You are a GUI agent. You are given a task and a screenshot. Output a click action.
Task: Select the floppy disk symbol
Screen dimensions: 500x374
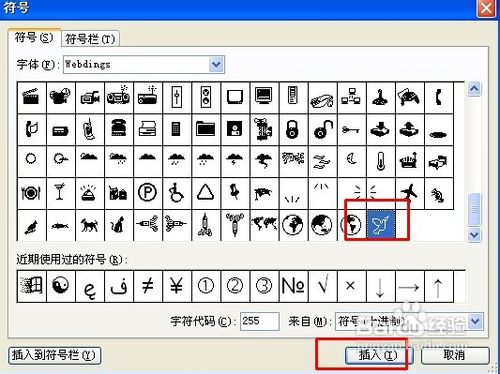pos(235,129)
